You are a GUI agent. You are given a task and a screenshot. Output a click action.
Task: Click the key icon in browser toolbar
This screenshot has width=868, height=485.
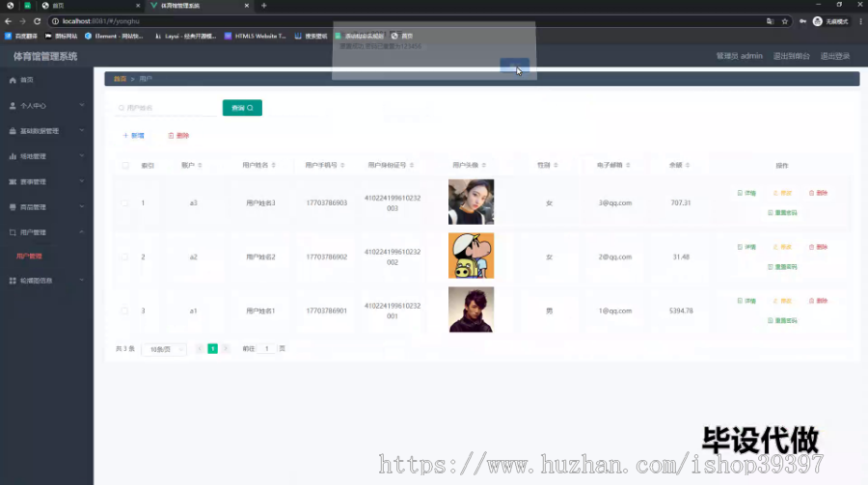click(802, 21)
